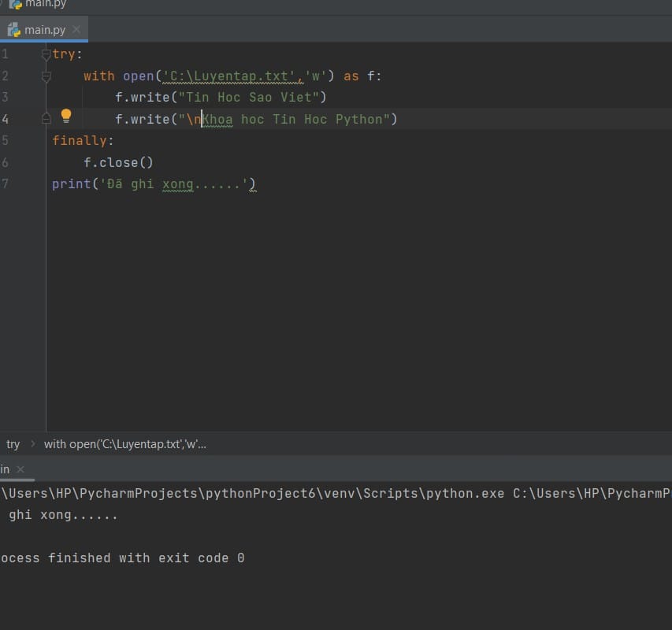Image resolution: width=672 pixels, height=630 pixels.
Task: Close the run tool window tab
Action: tap(20, 469)
